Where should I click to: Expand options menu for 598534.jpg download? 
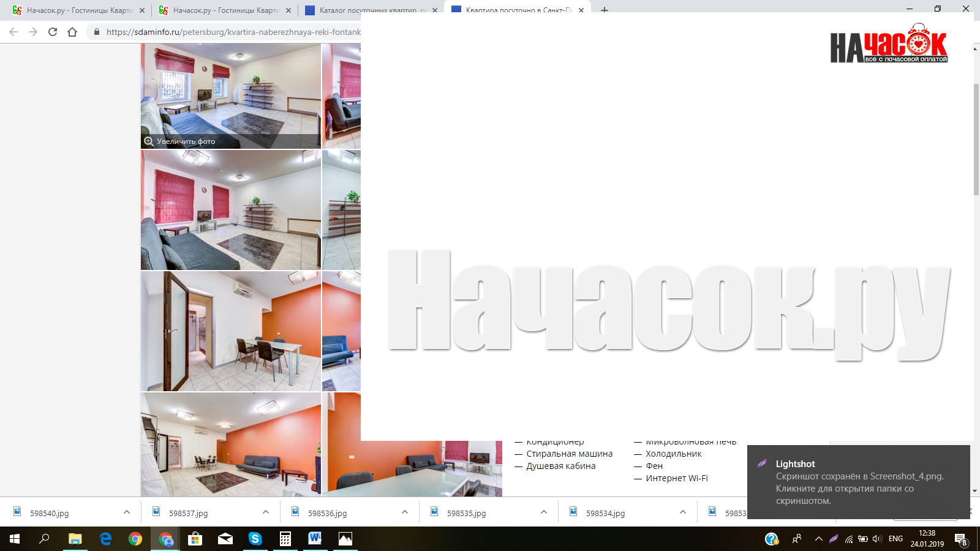683,512
